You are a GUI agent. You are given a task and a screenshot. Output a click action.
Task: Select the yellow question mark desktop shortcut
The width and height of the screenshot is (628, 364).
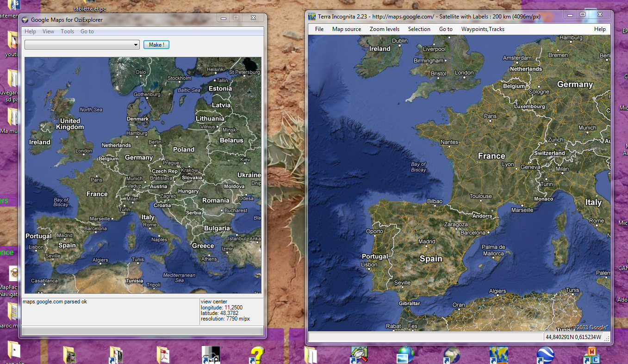(257, 355)
